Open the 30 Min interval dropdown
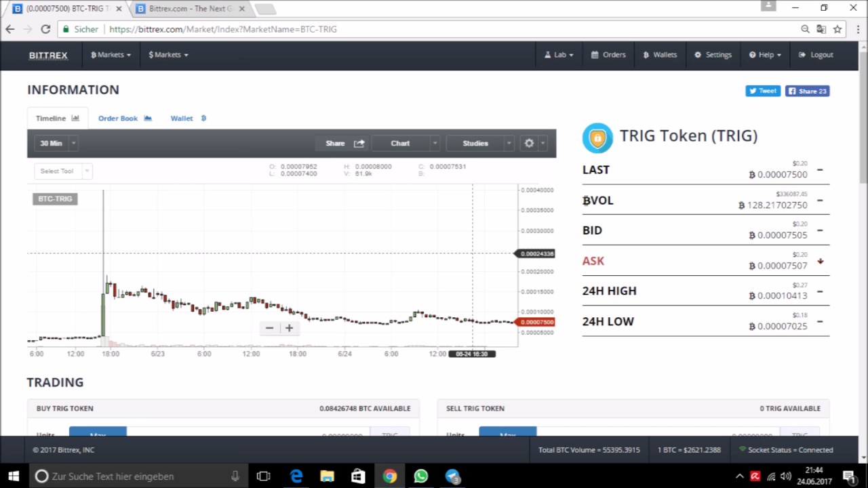The width and height of the screenshot is (868, 488). click(x=57, y=143)
